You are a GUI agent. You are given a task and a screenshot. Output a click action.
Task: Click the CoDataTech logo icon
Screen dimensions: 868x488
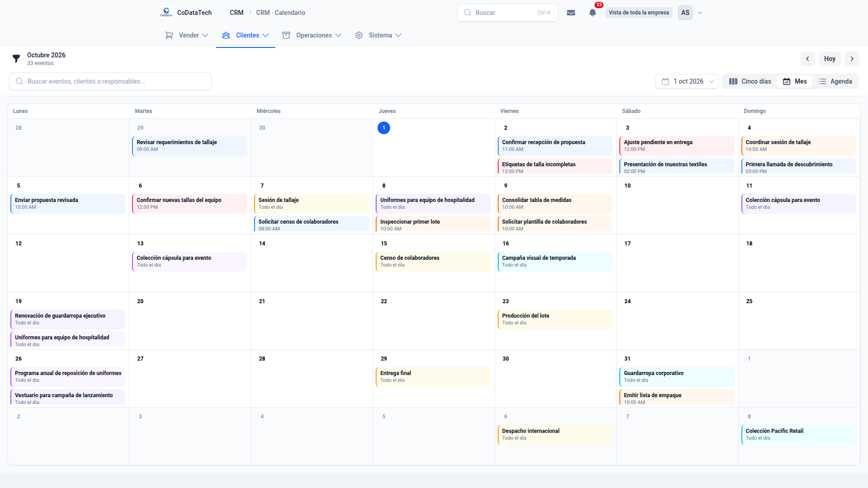point(166,12)
